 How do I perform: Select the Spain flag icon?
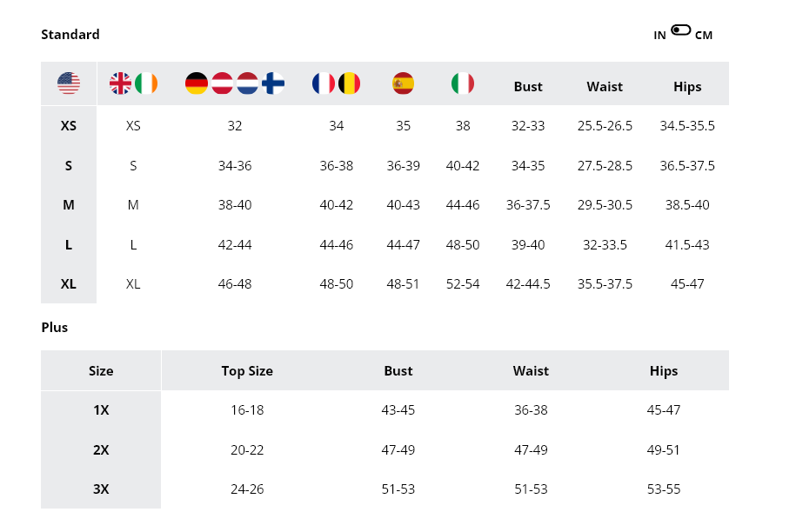point(403,83)
